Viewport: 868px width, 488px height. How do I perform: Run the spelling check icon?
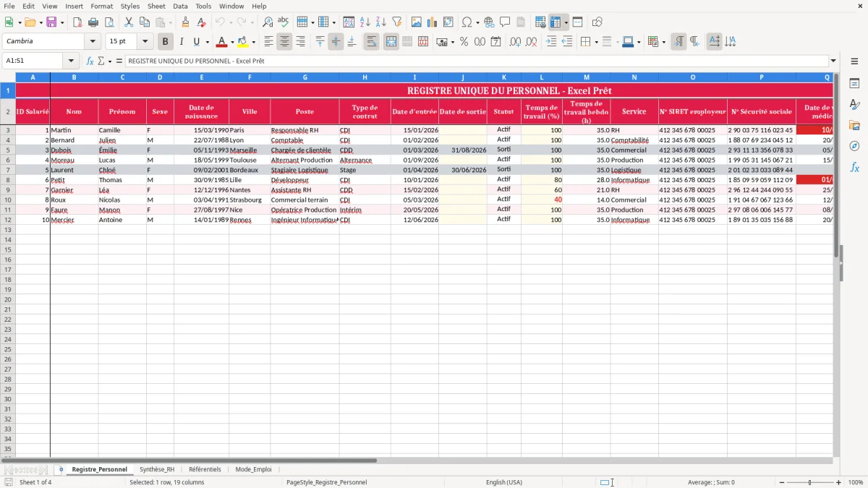284,22
